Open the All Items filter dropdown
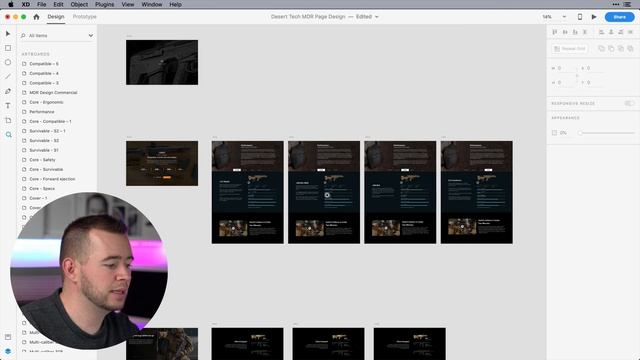Screen dimensions: 640x360 [x=91, y=36]
